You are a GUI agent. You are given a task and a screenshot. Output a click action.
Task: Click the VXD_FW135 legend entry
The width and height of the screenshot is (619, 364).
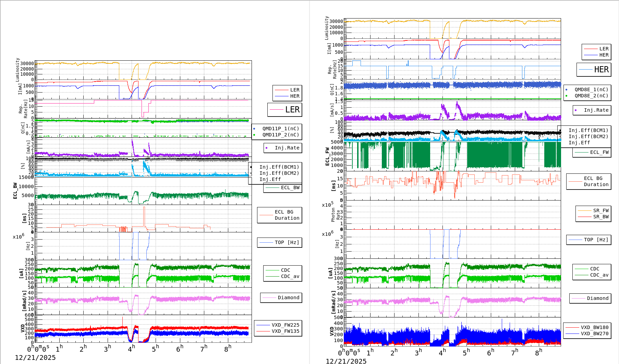pos(278,331)
